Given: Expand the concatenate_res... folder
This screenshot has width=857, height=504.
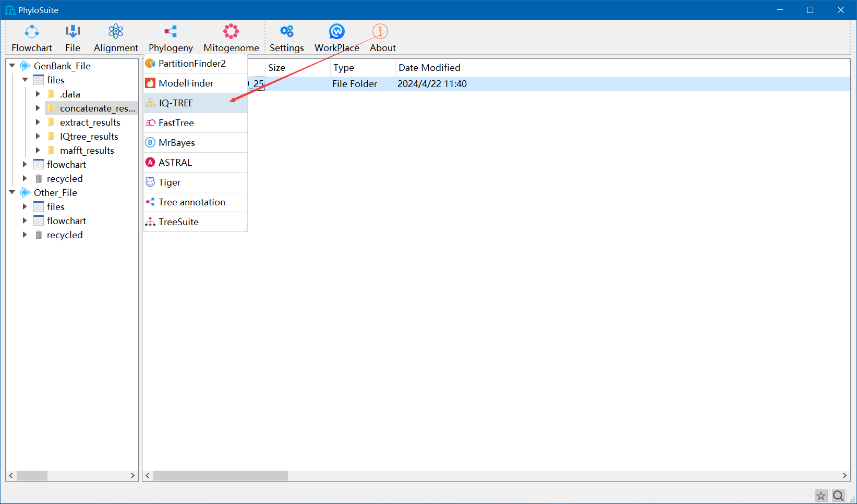Looking at the screenshot, I should point(38,108).
